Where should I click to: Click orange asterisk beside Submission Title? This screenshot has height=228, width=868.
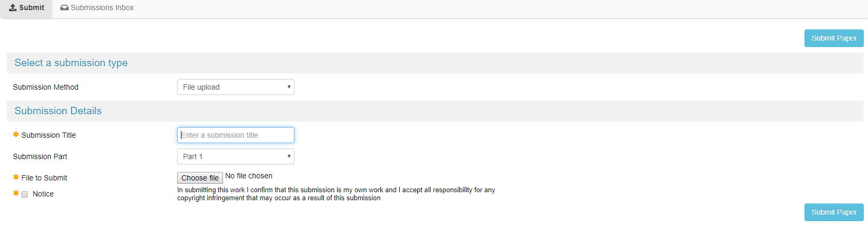(16, 135)
